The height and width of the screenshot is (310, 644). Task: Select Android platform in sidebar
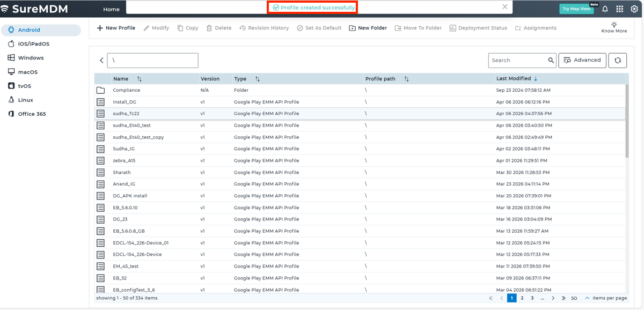coord(41,30)
